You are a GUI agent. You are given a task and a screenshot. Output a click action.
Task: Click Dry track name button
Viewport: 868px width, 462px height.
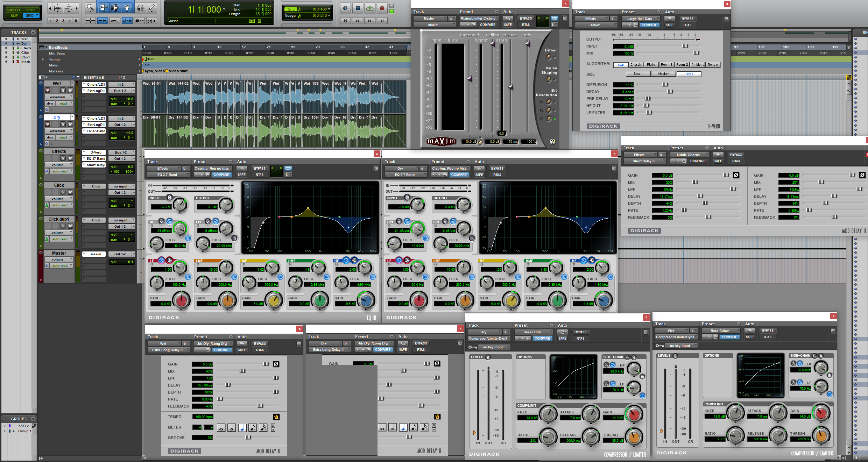57,118
